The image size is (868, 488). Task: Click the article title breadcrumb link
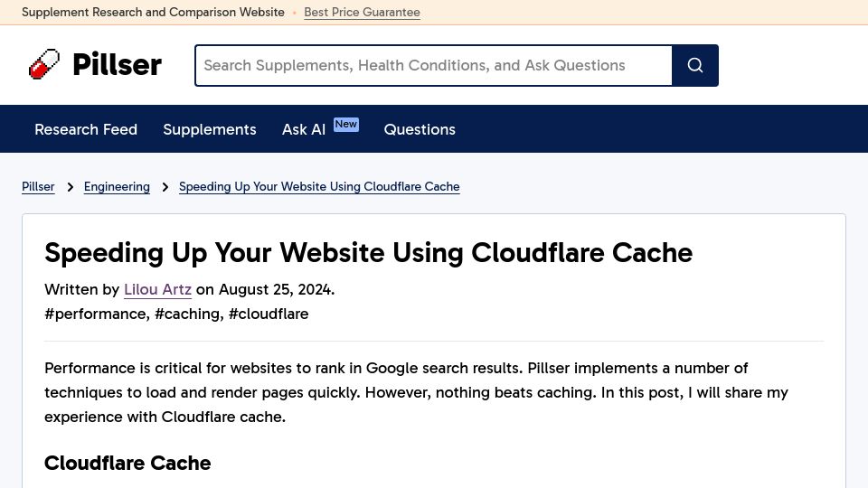(x=319, y=186)
